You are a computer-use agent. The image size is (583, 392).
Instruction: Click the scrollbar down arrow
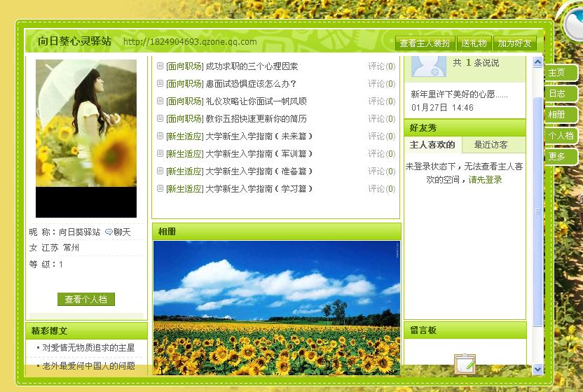pos(538,369)
